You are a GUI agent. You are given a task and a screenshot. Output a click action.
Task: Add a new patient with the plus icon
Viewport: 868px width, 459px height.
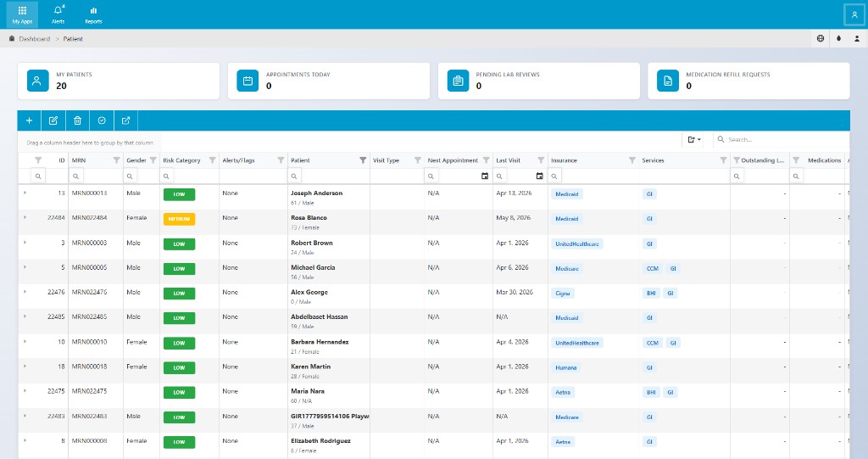click(x=30, y=120)
